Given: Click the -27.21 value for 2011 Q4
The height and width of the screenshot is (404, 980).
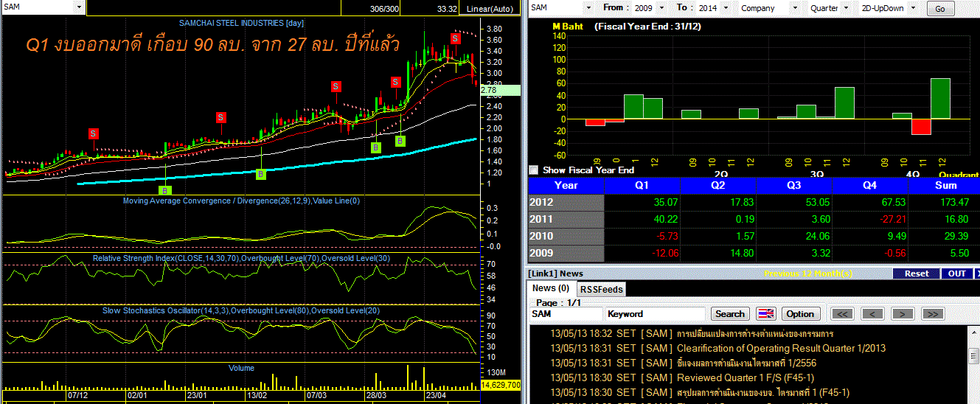Looking at the screenshot, I should (891, 219).
